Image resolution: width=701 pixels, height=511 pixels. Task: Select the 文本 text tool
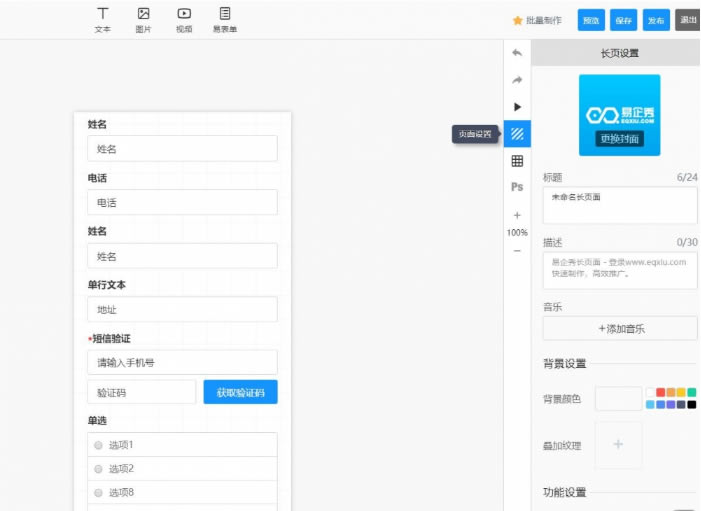click(x=102, y=19)
